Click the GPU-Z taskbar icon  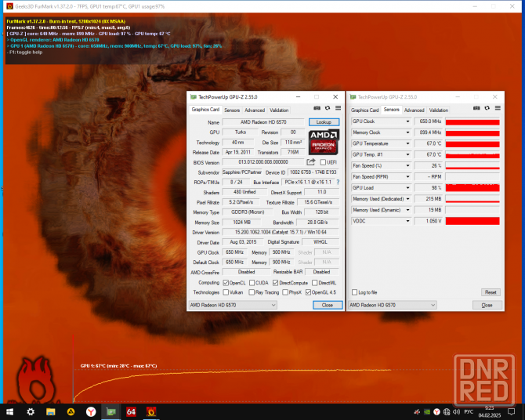click(x=110, y=411)
